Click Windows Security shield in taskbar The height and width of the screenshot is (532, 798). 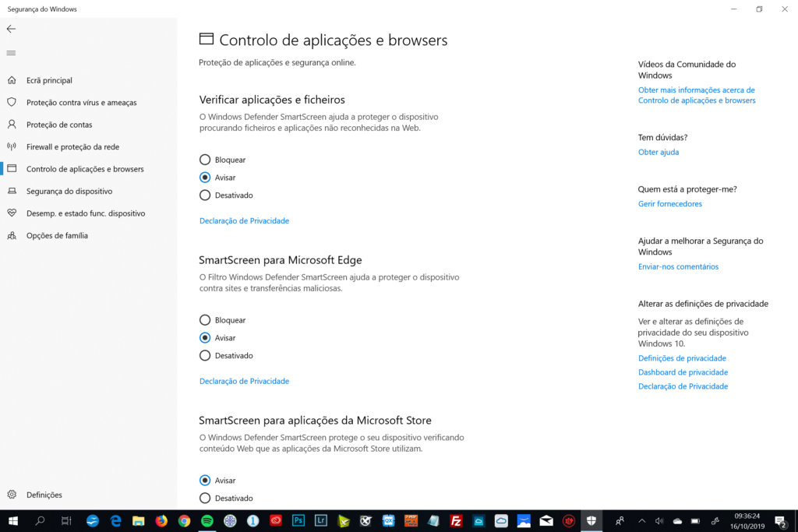coord(591,521)
